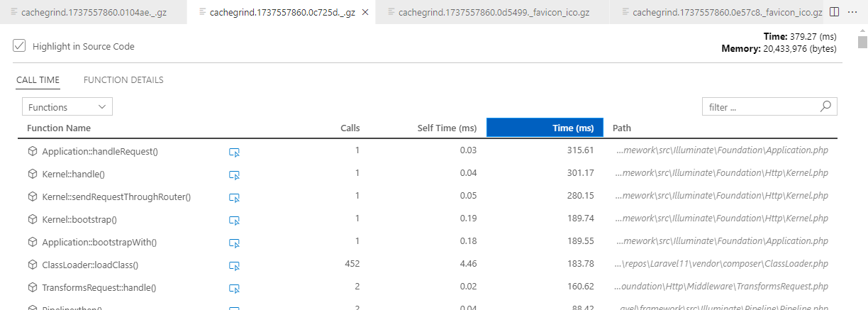Open tab cachegrind.1737557860.0c725d._.gz
This screenshot has height=310, width=868.
coord(282,12)
